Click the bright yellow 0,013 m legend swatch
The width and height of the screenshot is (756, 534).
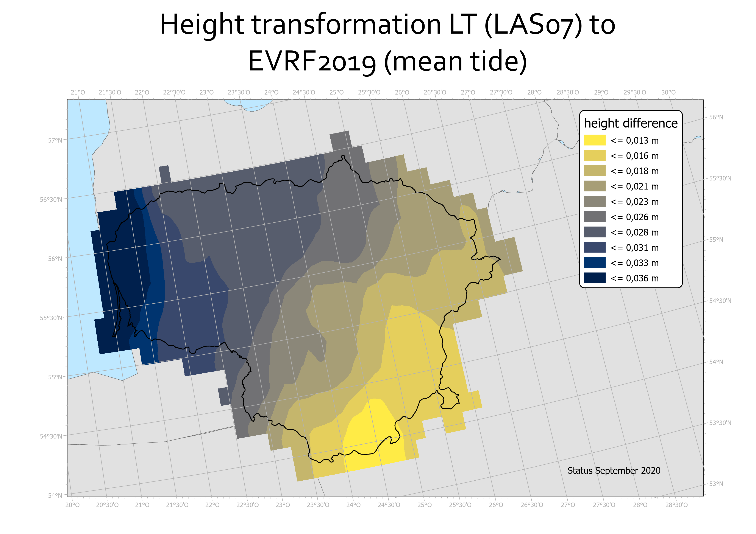595,140
